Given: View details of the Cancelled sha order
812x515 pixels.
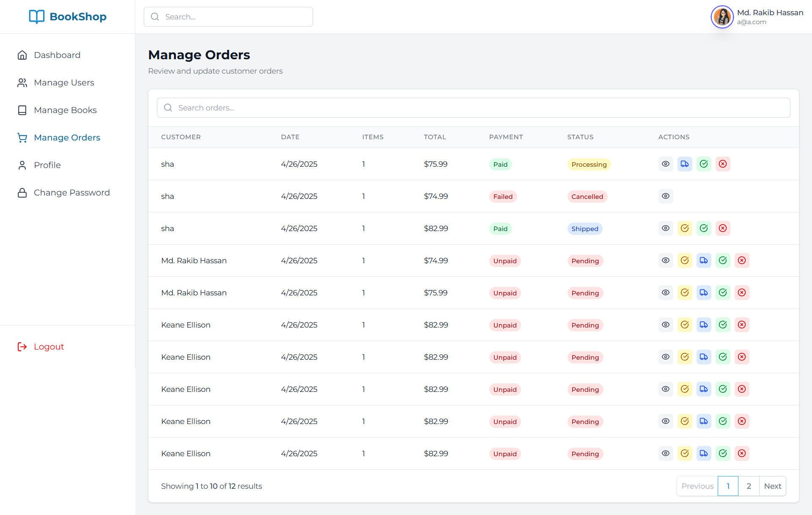Looking at the screenshot, I should (x=665, y=196).
